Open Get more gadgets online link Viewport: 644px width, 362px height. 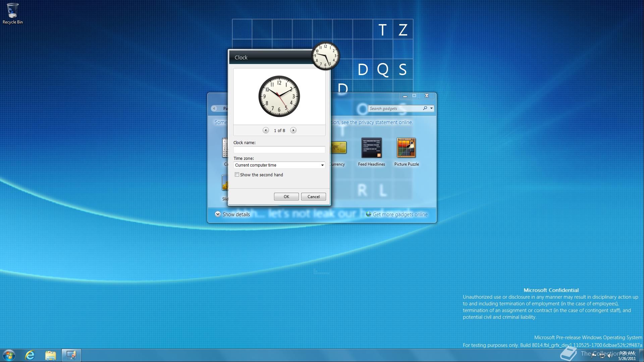[400, 215]
